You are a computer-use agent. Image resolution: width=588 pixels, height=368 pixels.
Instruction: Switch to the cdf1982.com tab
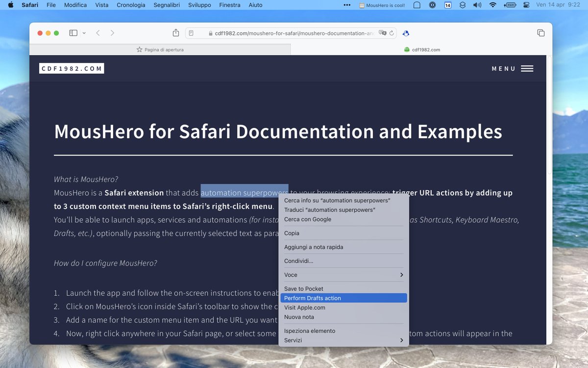[x=422, y=50]
